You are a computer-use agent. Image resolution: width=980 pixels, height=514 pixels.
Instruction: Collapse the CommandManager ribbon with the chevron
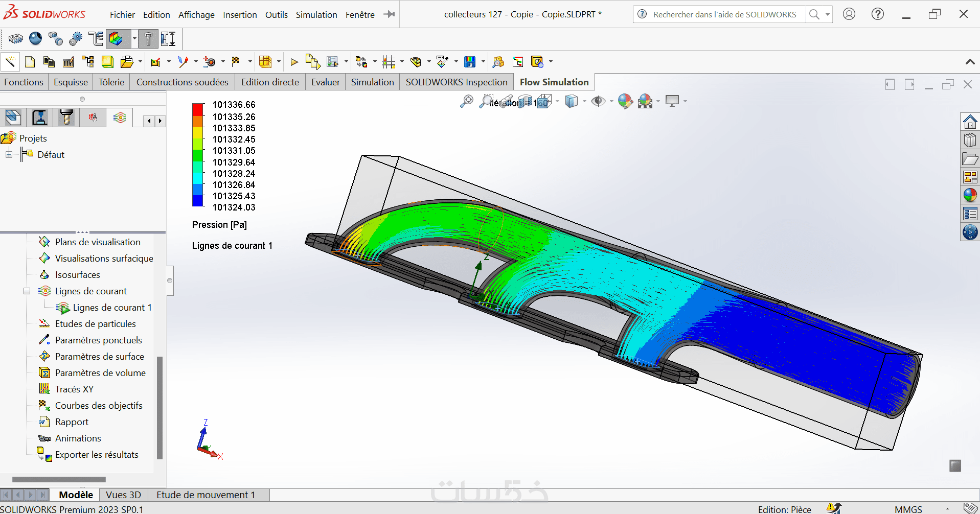click(x=970, y=62)
